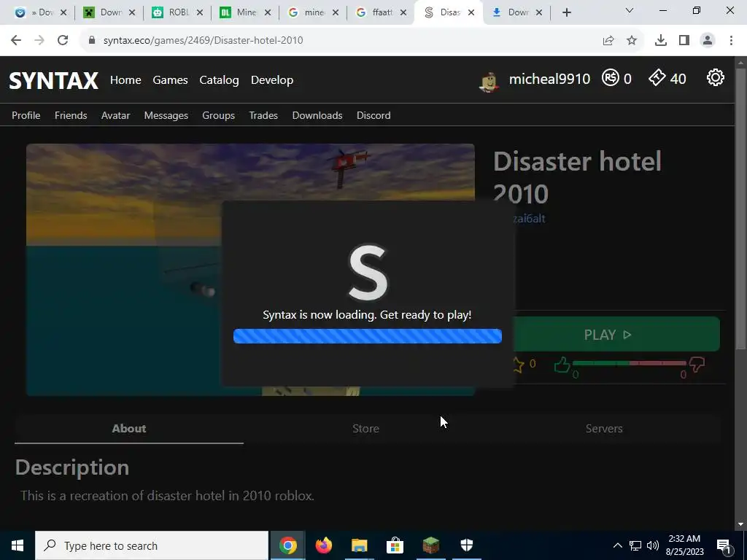
Task: Select the About tab
Action: point(129,429)
